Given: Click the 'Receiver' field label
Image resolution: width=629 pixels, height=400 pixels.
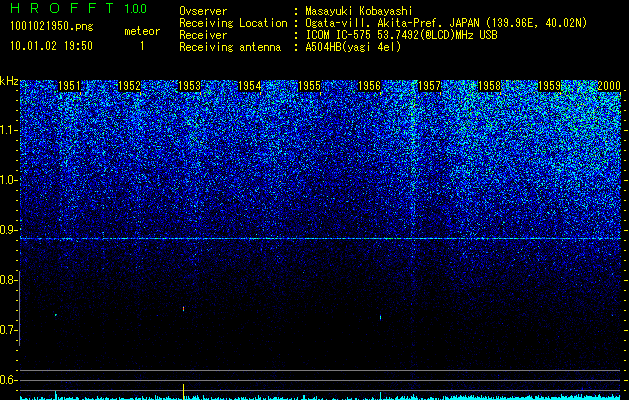Looking at the screenshot, I should coord(203,35).
